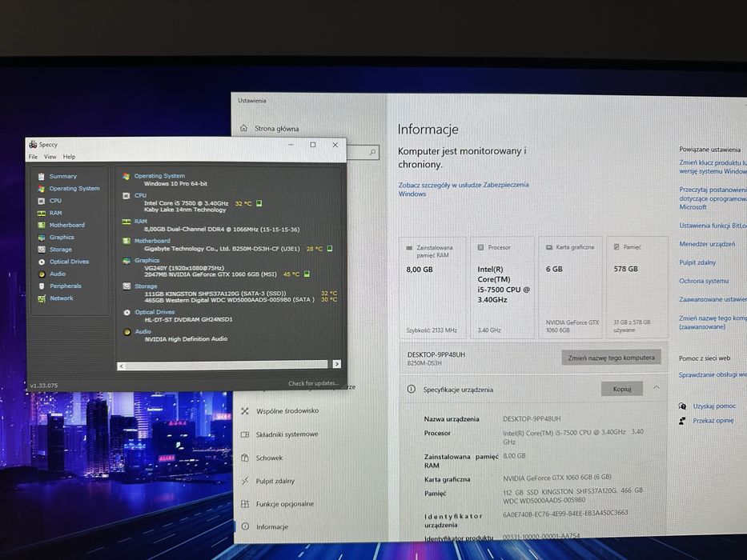
Task: Click green Graphics temperature indicator icon
Action: point(307,274)
